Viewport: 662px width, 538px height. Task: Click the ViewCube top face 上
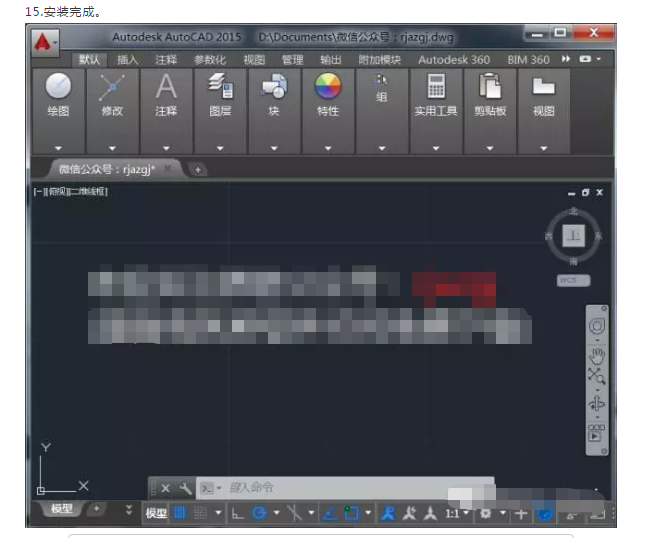point(574,236)
